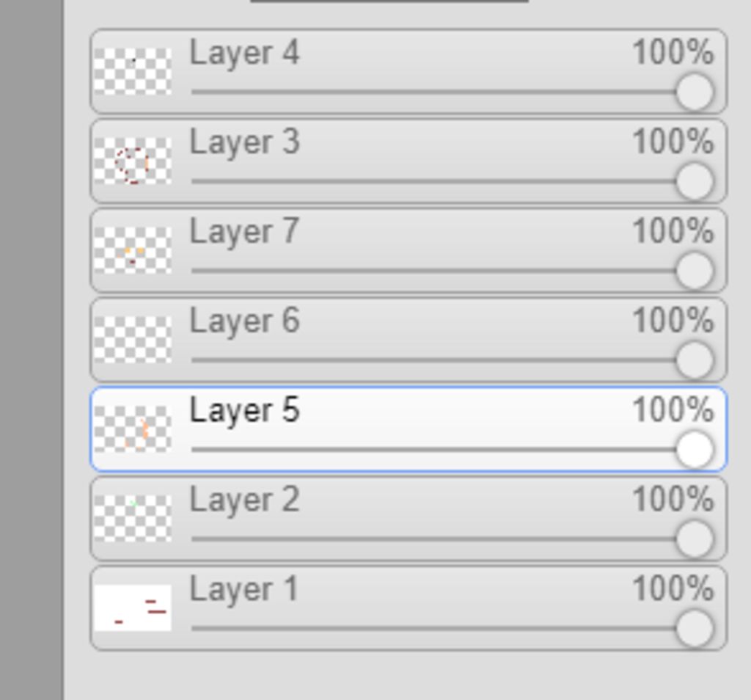The width and height of the screenshot is (751, 700).
Task: Pick Layer 1 by its name label
Action: click(244, 590)
